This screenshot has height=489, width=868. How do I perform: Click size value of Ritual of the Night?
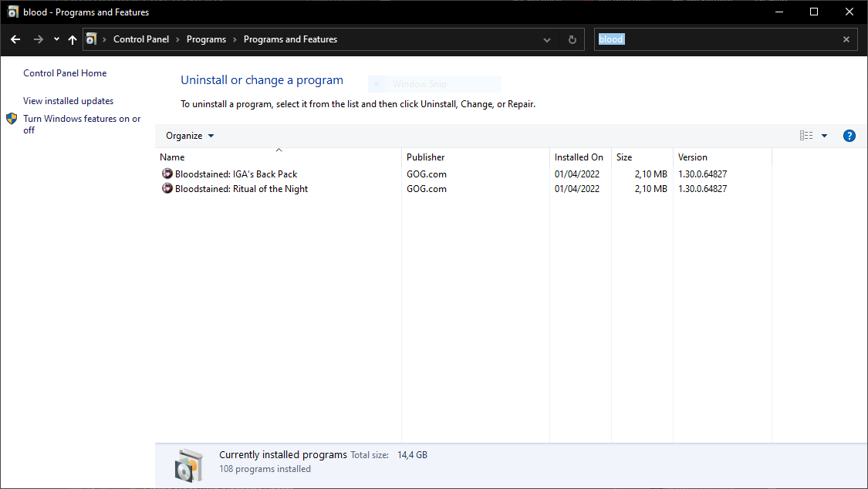coord(651,189)
